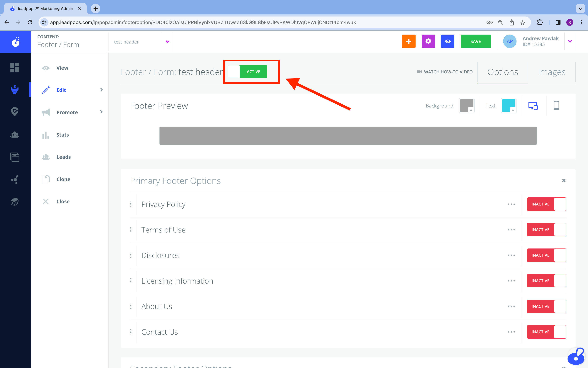Image resolution: width=588 pixels, height=368 pixels.
Task: Go back with the browser back arrow
Action: (x=7, y=22)
